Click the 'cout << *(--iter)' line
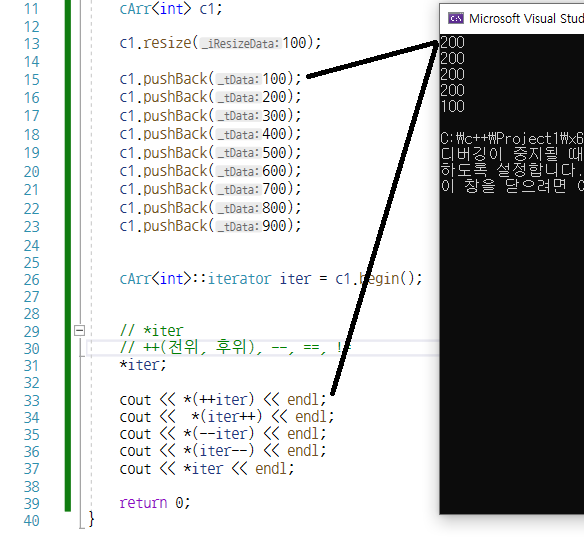The image size is (584, 538). click(x=223, y=434)
